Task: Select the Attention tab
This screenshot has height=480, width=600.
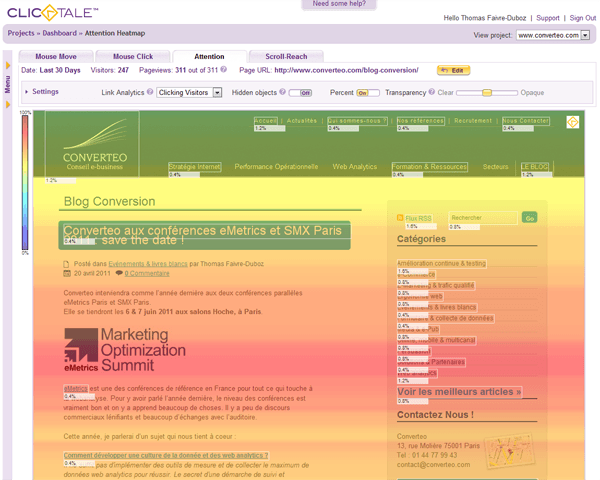Action: (x=209, y=56)
